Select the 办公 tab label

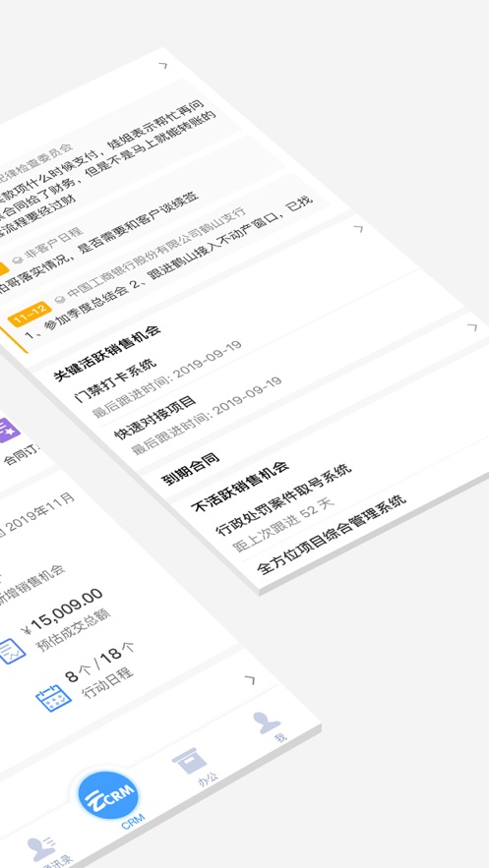tap(209, 780)
